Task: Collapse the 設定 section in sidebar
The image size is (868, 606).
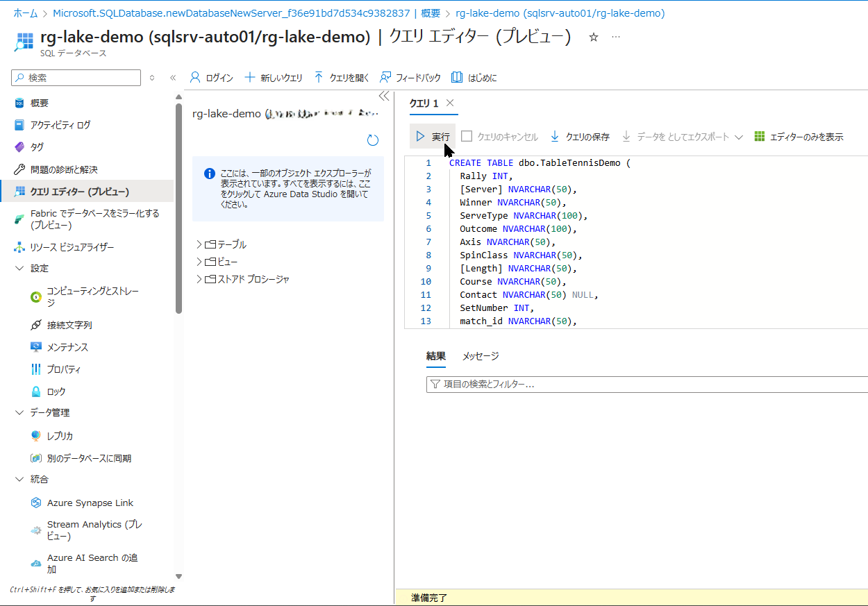Action: (x=19, y=269)
